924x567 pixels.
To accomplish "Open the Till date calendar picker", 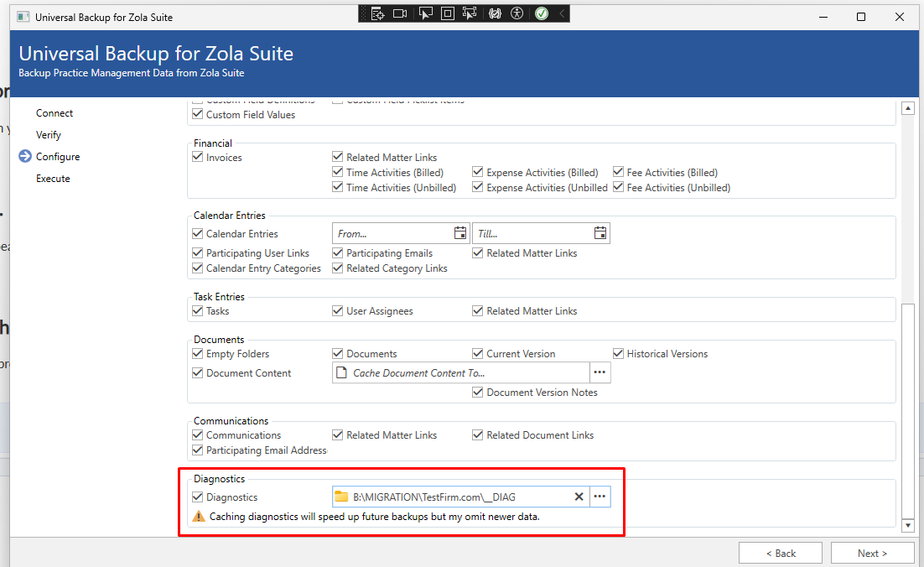I will (x=600, y=233).
